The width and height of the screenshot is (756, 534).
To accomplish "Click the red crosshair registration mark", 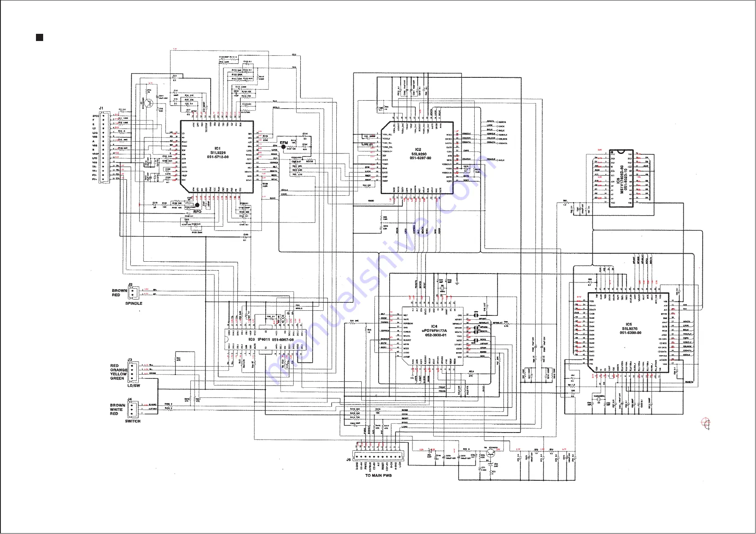I will 705,422.
